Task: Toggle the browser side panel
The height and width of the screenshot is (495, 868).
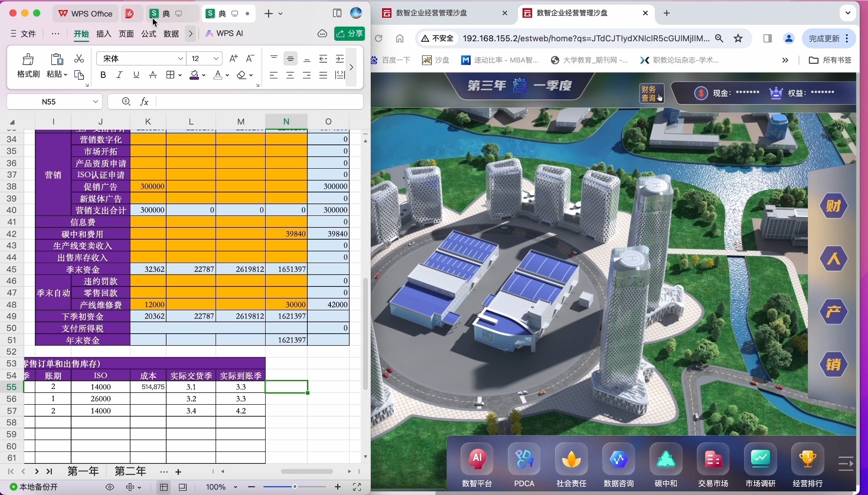Action: [768, 38]
